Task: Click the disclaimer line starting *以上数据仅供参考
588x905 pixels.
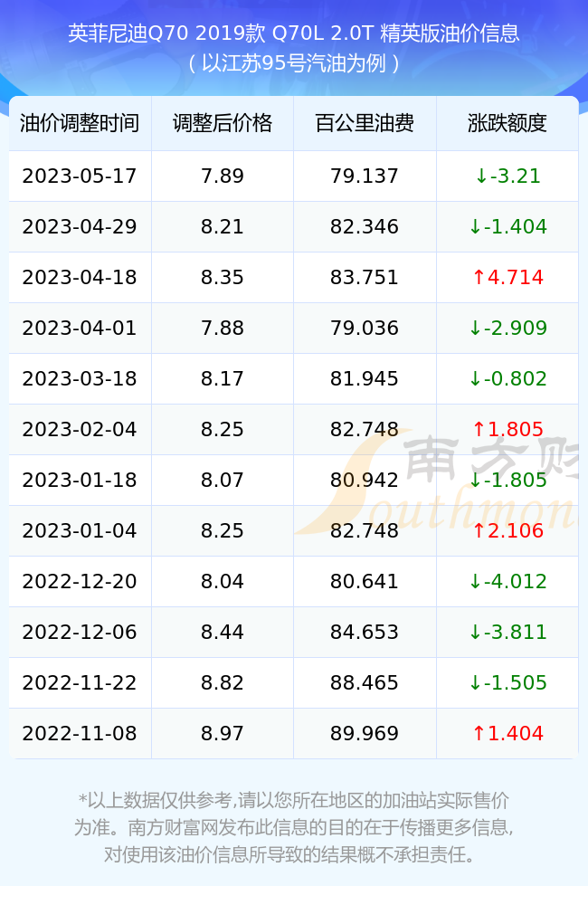Action: (294, 801)
